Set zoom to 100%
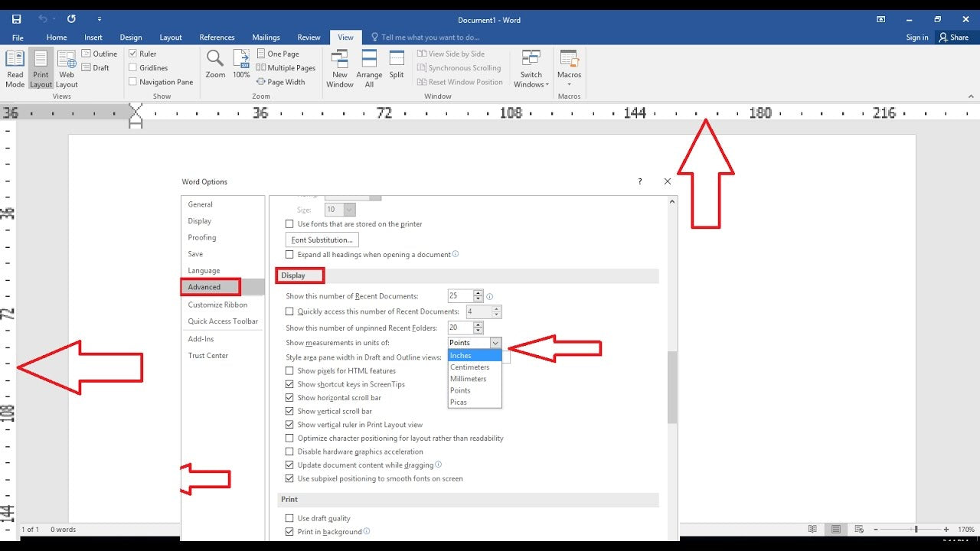Viewport: 980px width, 551px height. (x=241, y=65)
